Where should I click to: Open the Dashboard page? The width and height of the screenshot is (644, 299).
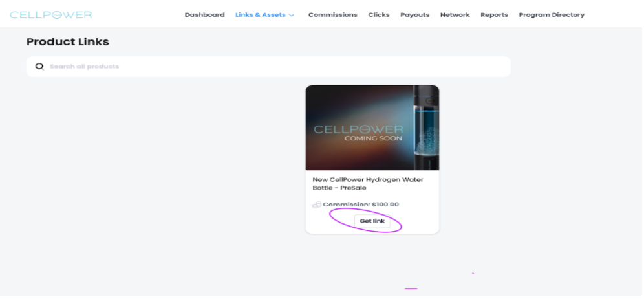tap(204, 15)
